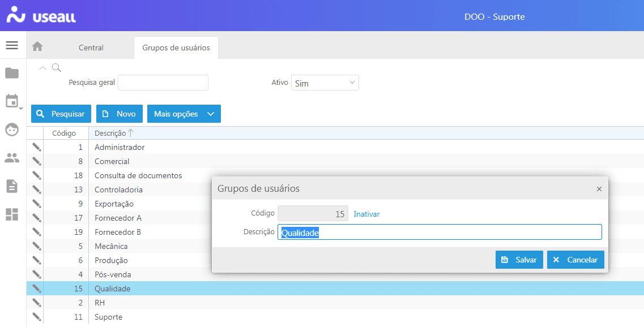644x327 pixels.
Task: Open the dashboard icon in sidebar
Action: [12, 214]
